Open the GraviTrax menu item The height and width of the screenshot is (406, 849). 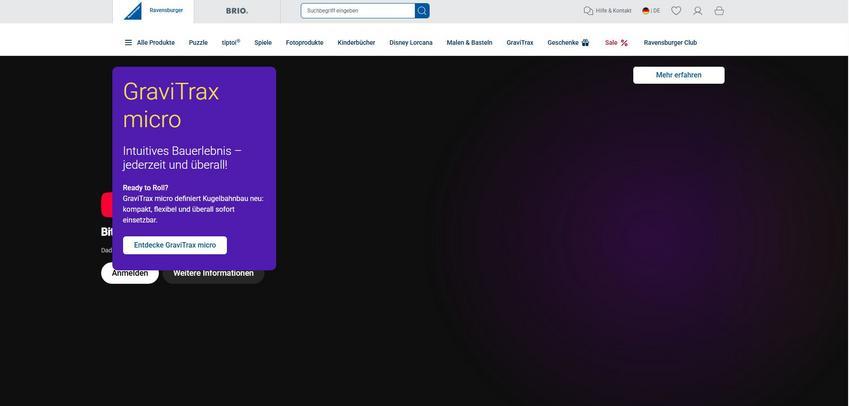(x=520, y=43)
